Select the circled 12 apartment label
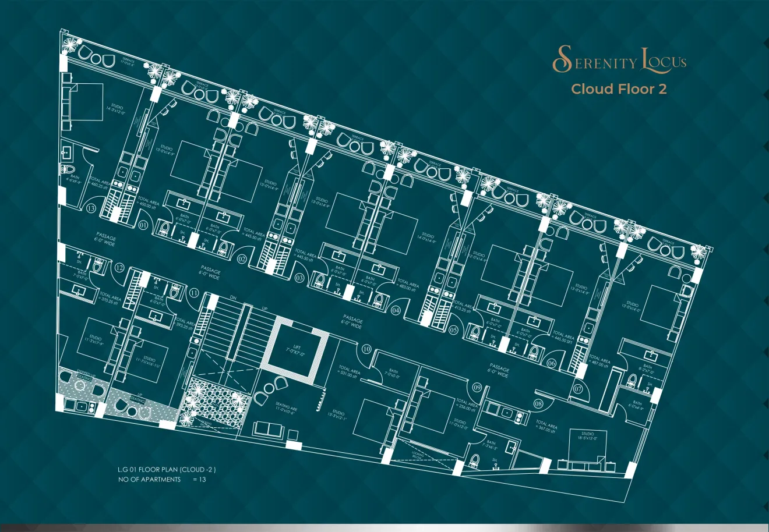 119,268
